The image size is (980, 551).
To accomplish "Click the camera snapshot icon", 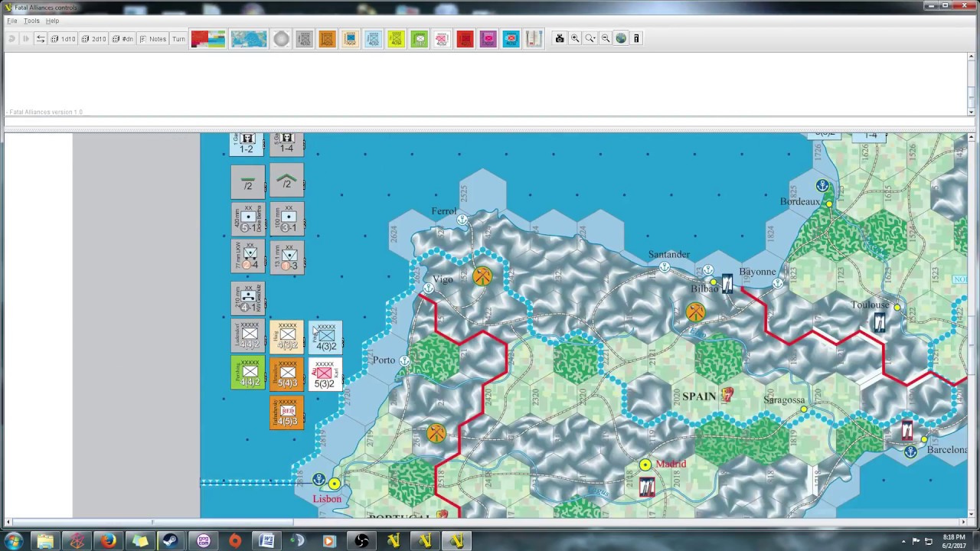I will 560,38.
